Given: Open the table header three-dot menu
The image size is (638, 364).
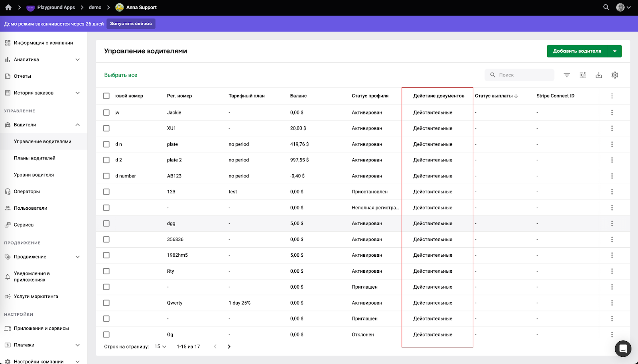Looking at the screenshot, I should pos(612,96).
